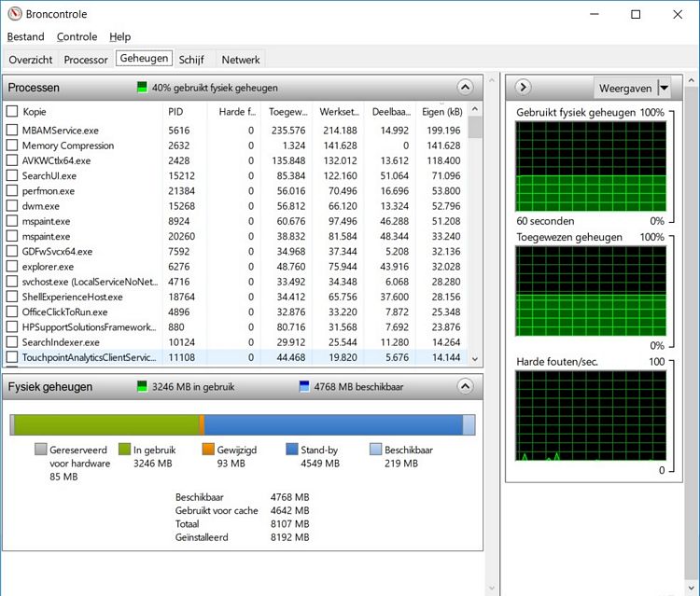The image size is (700, 596).
Task: Select the HPSupportSolutionsFramework row
Action: point(236,327)
